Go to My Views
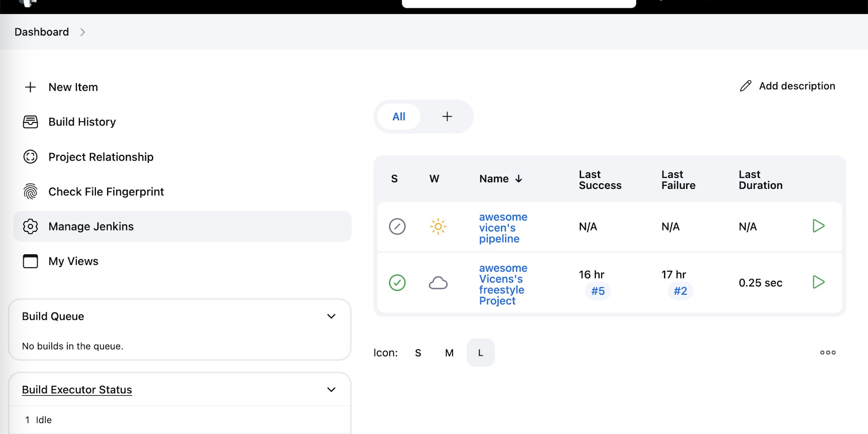This screenshot has height=434, width=868. pos(73,261)
